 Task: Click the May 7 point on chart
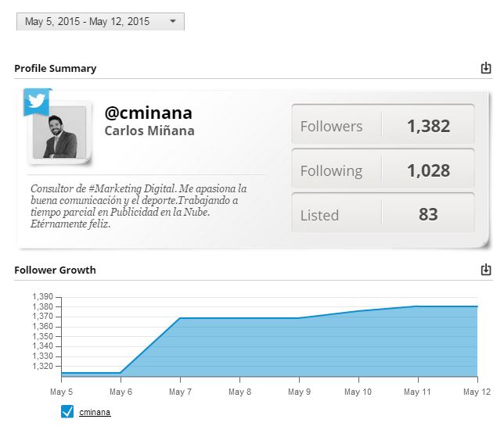pos(180,318)
